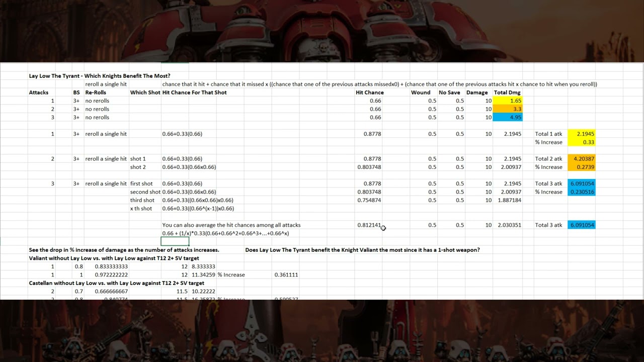Image resolution: width=644 pixels, height=362 pixels.
Task: Select the 8.333333 damage cell
Action: 203,266
